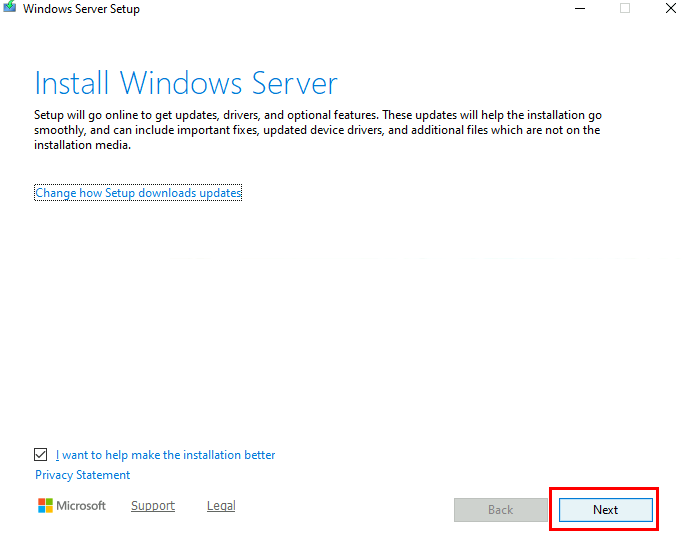Open the Legal link
Screen dimensions: 687x541
pos(221,506)
